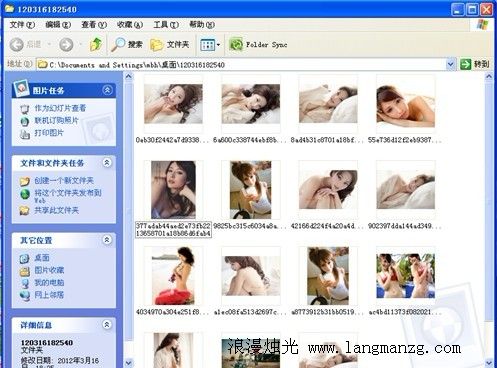Screen dimensions: 497x368
Task: Click file pane scrollbar down arrow
Action: [x=489, y=363]
